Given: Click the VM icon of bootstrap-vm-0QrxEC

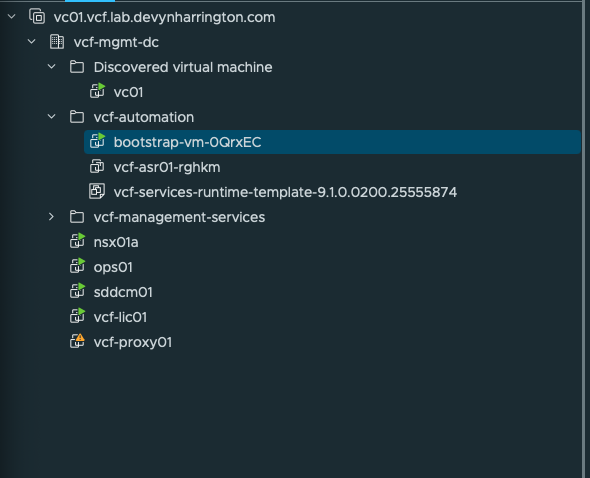Looking at the screenshot, I should (97, 141).
